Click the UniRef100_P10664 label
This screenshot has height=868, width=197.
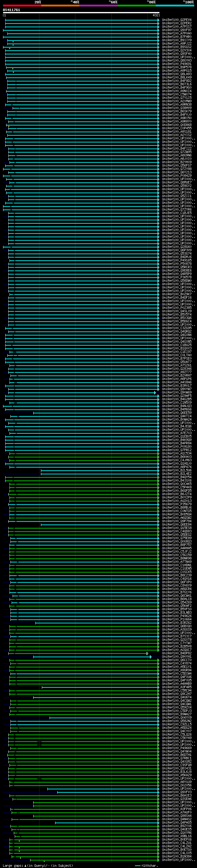tap(176, 620)
